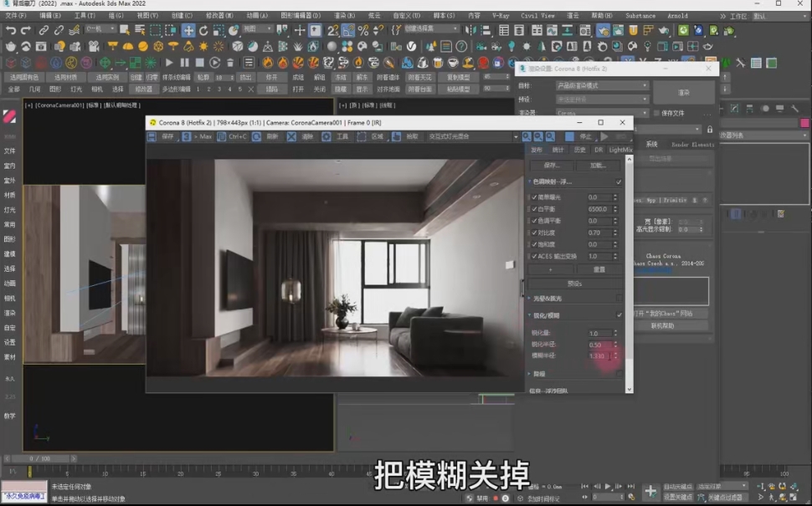This screenshot has width=812, height=506.
Task: Click the first zoom magnifier in Corona frame buffer
Action: [527, 136]
